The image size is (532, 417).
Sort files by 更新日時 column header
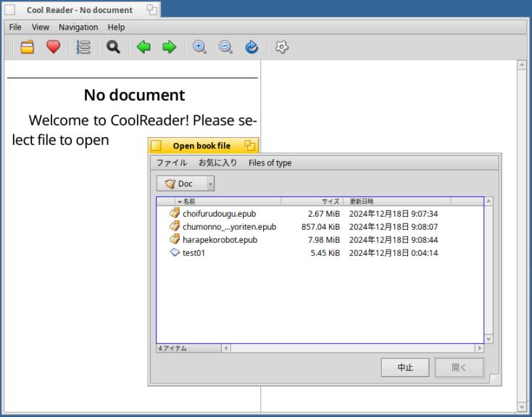(x=396, y=202)
